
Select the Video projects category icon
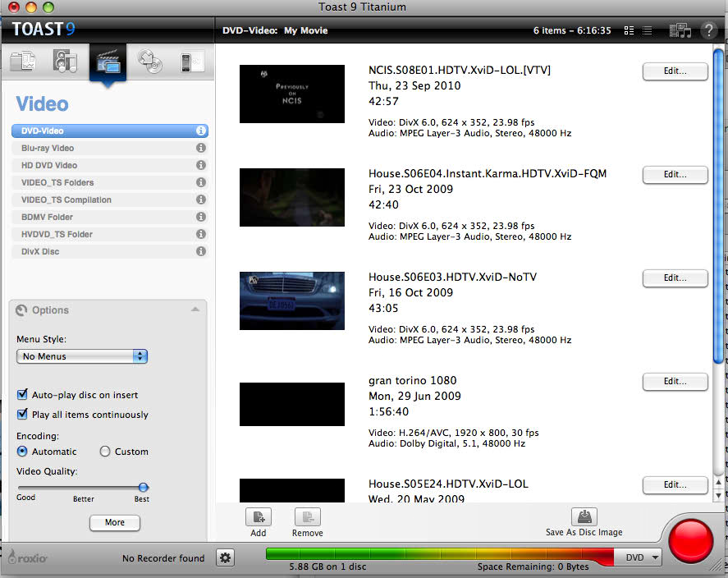(108, 62)
